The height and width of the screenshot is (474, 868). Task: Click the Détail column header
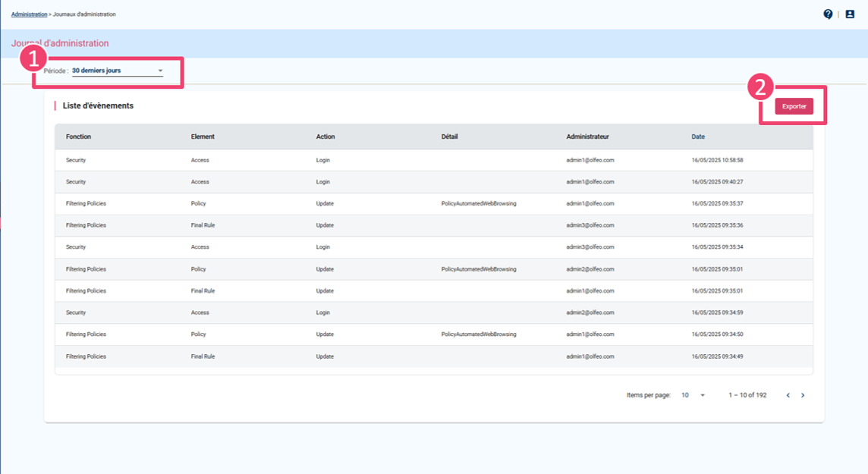point(449,137)
